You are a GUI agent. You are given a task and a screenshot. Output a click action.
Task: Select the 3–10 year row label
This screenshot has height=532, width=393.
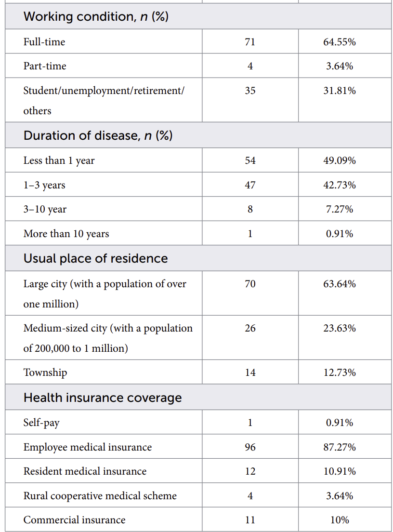45,209
